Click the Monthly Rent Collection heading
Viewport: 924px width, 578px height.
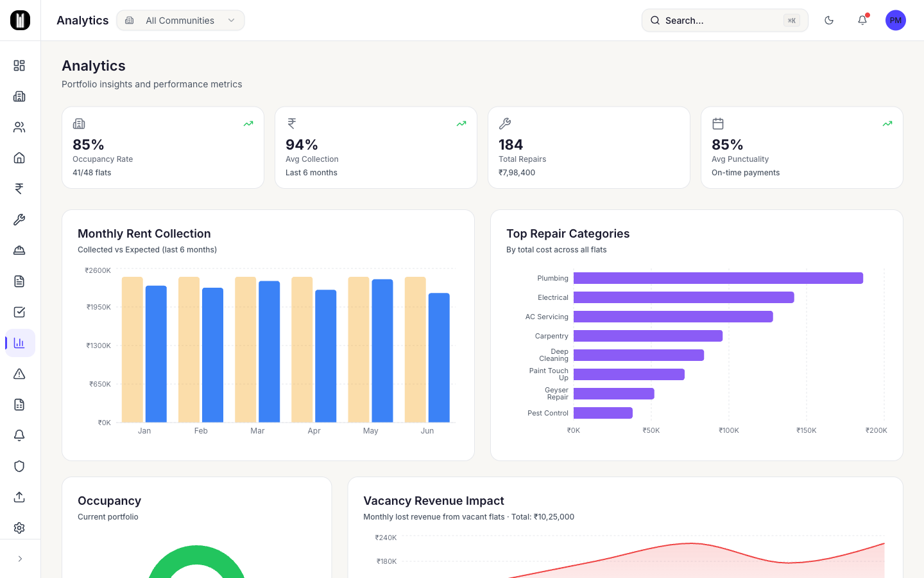tap(144, 234)
